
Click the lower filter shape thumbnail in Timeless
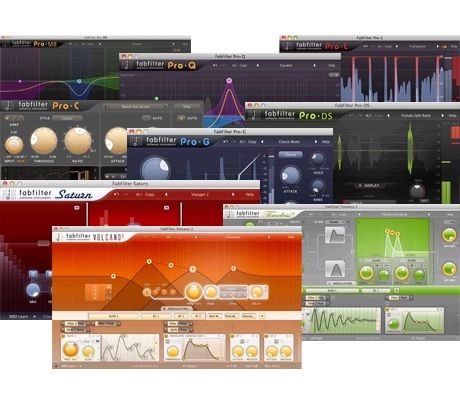tap(335, 269)
